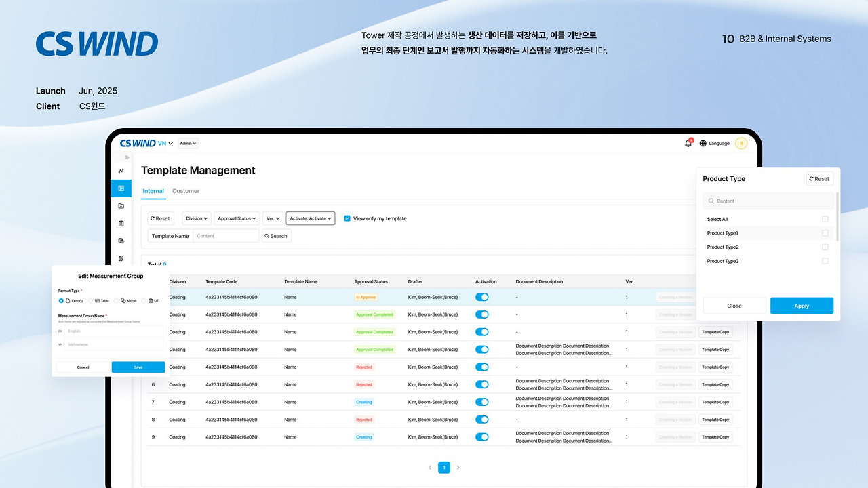The height and width of the screenshot is (488, 868).
Task: Click Save in Edit Measurement Group dialog
Action: point(138,367)
